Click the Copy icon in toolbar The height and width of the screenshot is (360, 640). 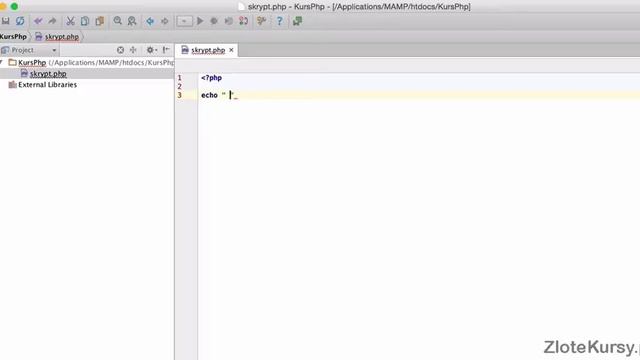[85, 21]
